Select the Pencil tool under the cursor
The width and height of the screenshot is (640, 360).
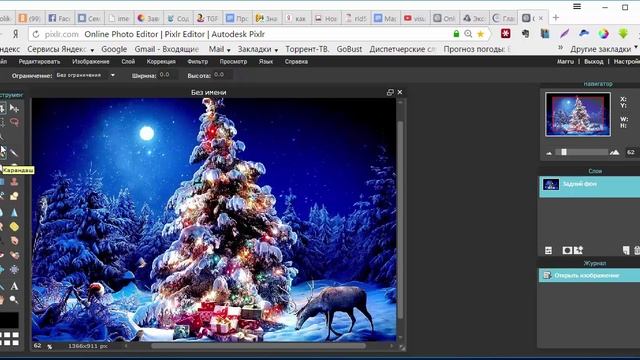coord(3,153)
